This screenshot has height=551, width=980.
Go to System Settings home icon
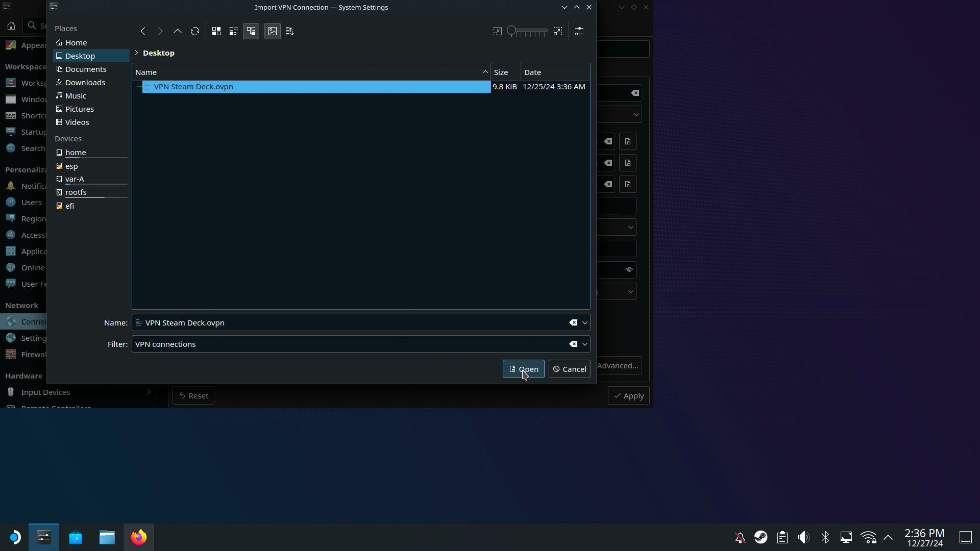coord(11,26)
